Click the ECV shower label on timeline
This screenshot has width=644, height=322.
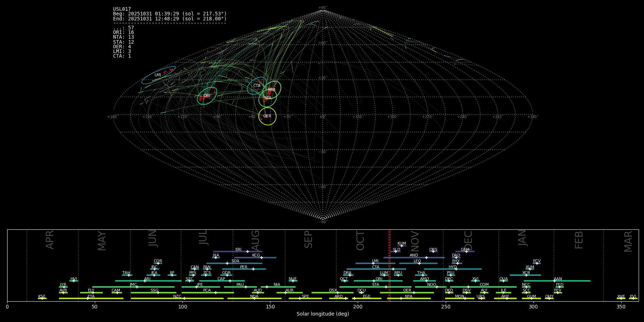pos(537,261)
